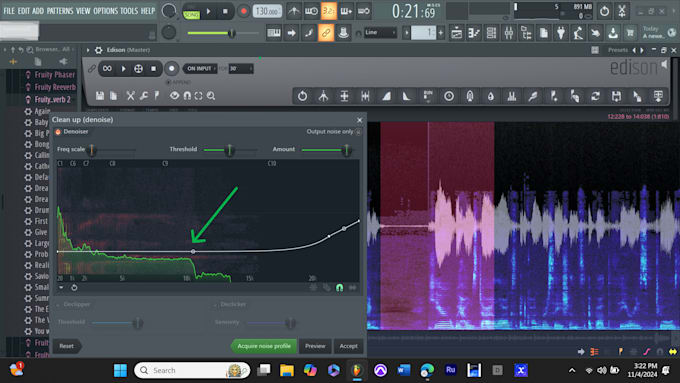
Task: Expand Edison menu arrow left of gear
Action: coord(88,50)
